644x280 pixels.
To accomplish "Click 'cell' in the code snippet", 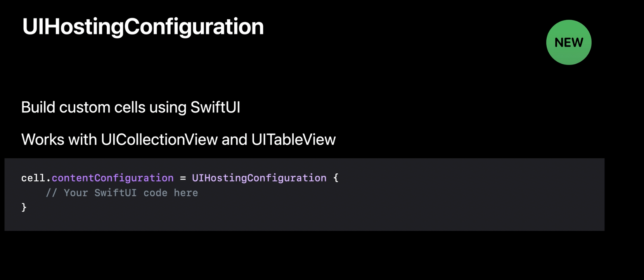I will click(x=33, y=178).
